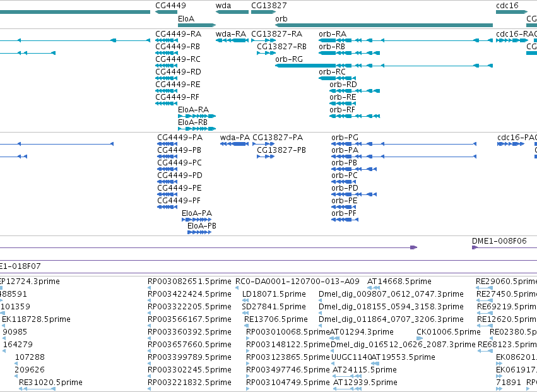Select transcript CG4449-RC label

tap(178, 59)
